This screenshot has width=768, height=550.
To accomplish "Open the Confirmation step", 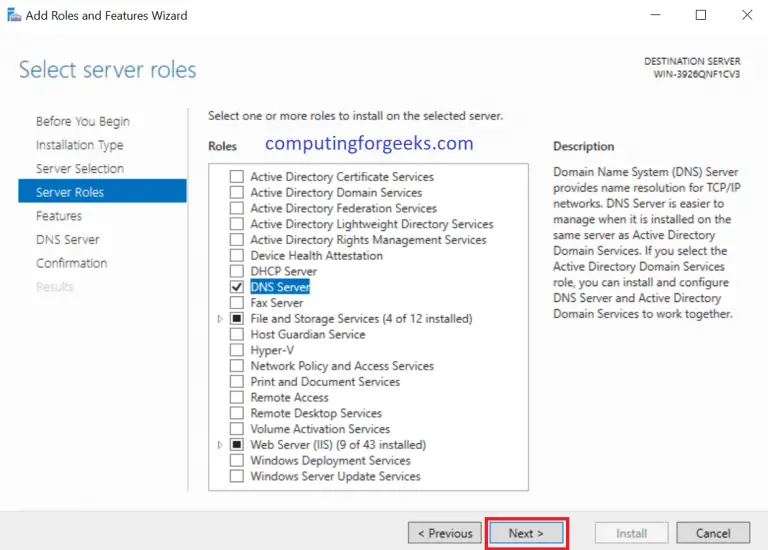I will click(x=72, y=263).
